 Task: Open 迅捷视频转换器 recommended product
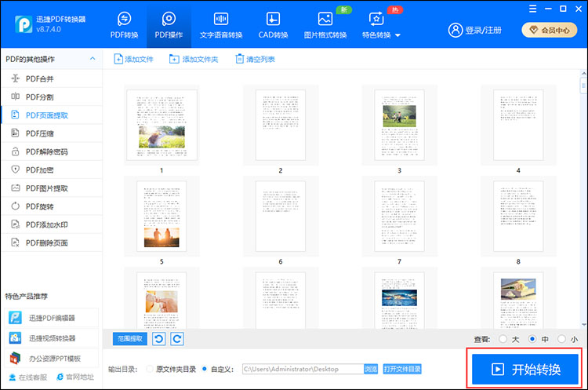[52, 338]
